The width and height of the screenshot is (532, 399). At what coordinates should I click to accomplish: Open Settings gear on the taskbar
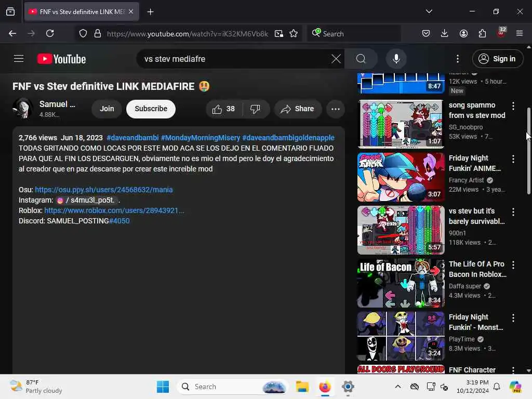coord(348,387)
